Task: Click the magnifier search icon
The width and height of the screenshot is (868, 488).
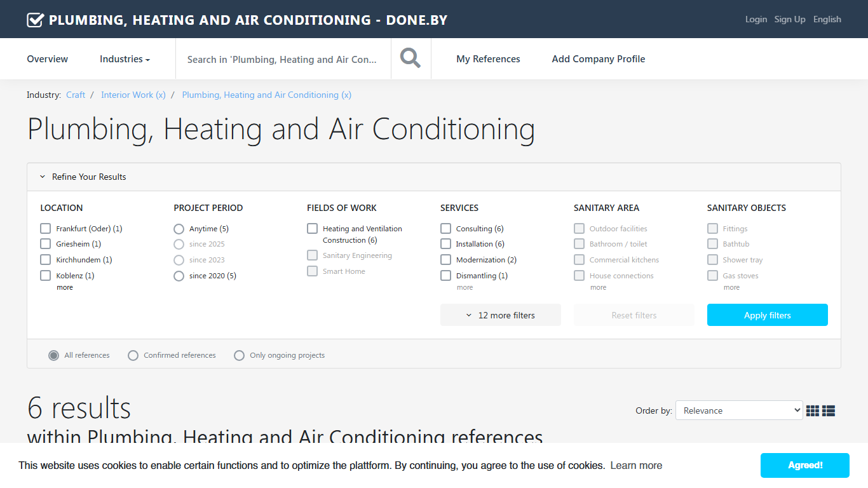Action: point(410,58)
